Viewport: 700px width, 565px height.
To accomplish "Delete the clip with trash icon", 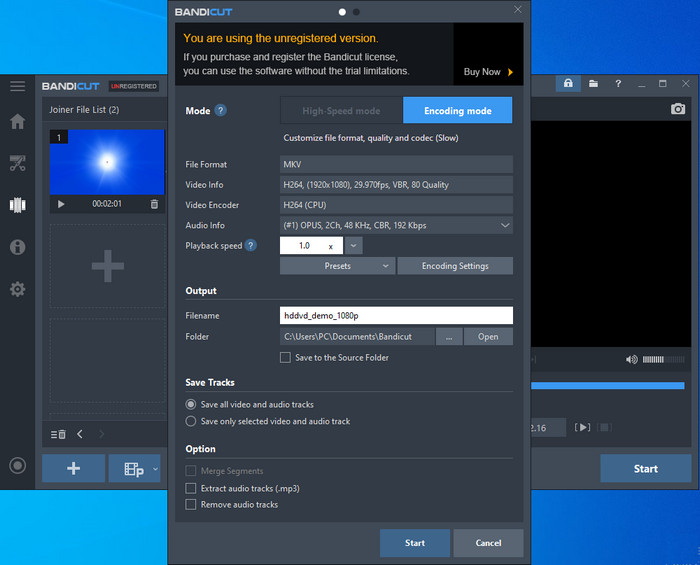I will [154, 204].
